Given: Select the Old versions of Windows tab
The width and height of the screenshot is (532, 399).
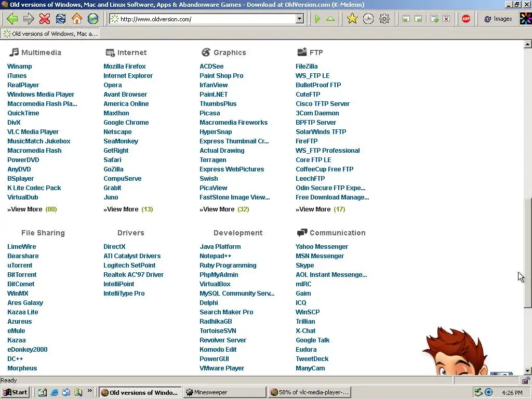Looking at the screenshot, I should click(x=50, y=34).
